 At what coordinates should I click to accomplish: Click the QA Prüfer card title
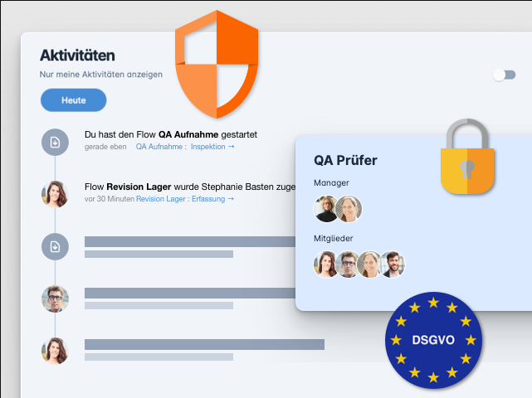(x=345, y=160)
